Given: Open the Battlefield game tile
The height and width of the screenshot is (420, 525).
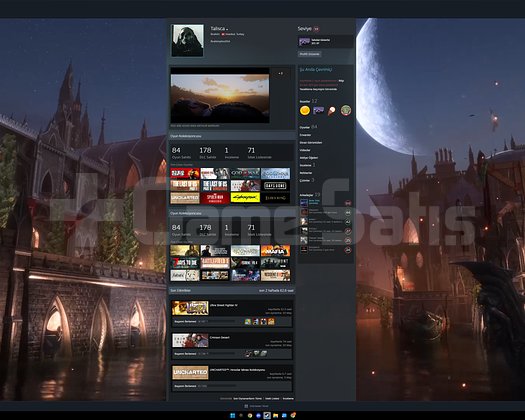Looking at the screenshot, I should (x=215, y=263).
